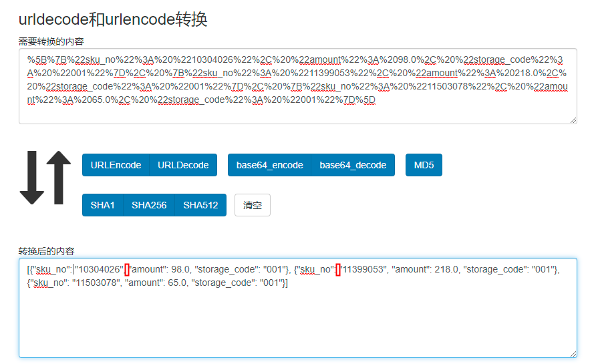Grab the input textarea resize handle
This screenshot has width=592, height=364.
573,120
